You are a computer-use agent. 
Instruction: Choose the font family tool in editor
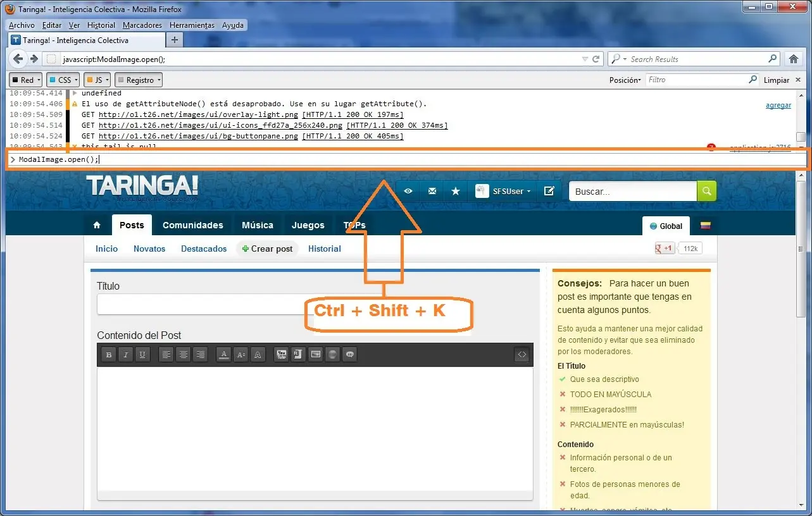[x=257, y=355]
